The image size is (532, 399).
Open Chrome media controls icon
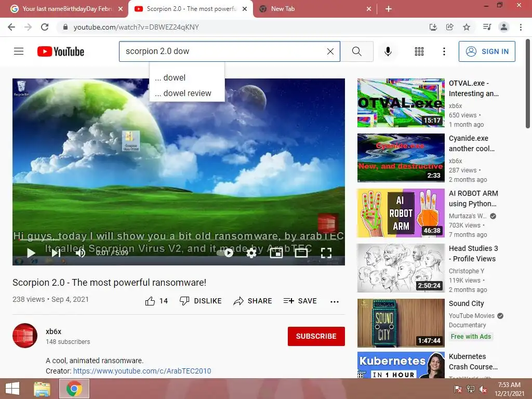tap(487, 27)
